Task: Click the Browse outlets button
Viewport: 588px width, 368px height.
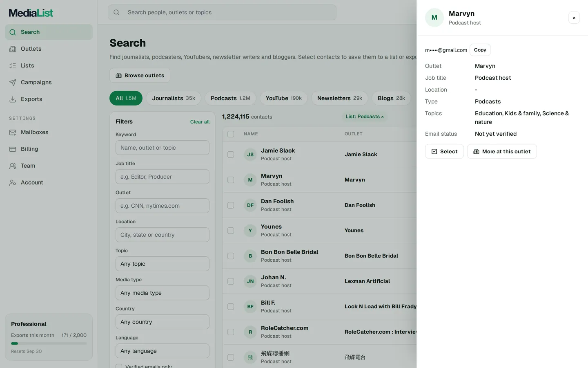Action: [x=140, y=75]
